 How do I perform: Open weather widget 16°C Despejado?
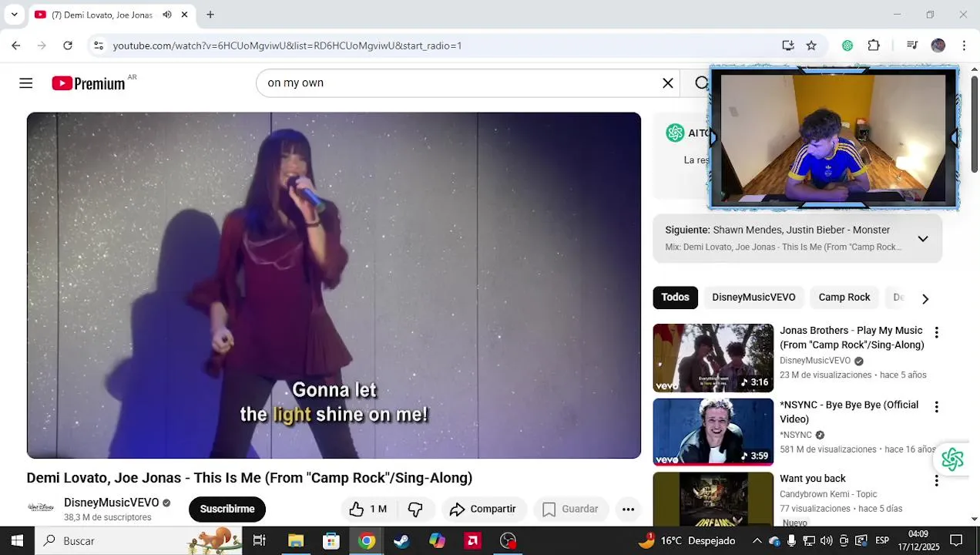coord(686,541)
